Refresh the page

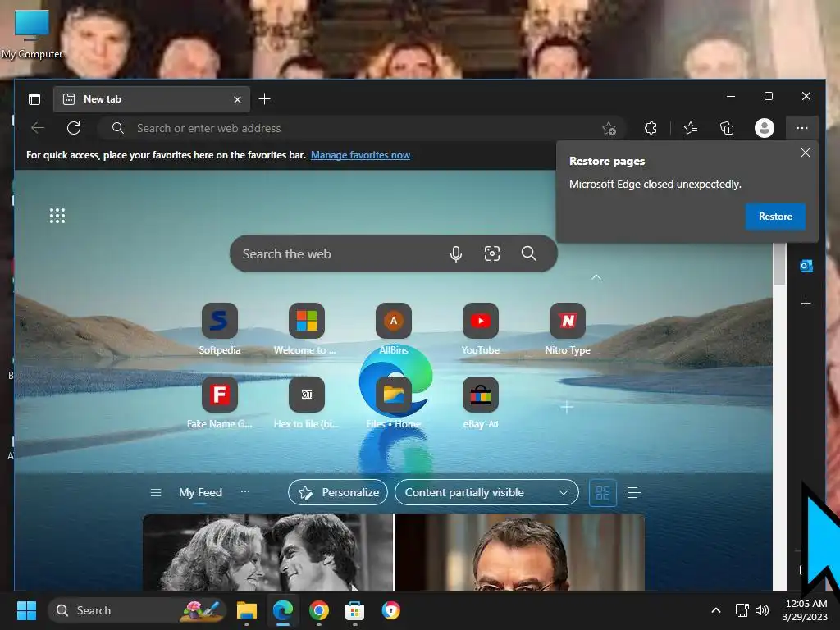tap(74, 128)
